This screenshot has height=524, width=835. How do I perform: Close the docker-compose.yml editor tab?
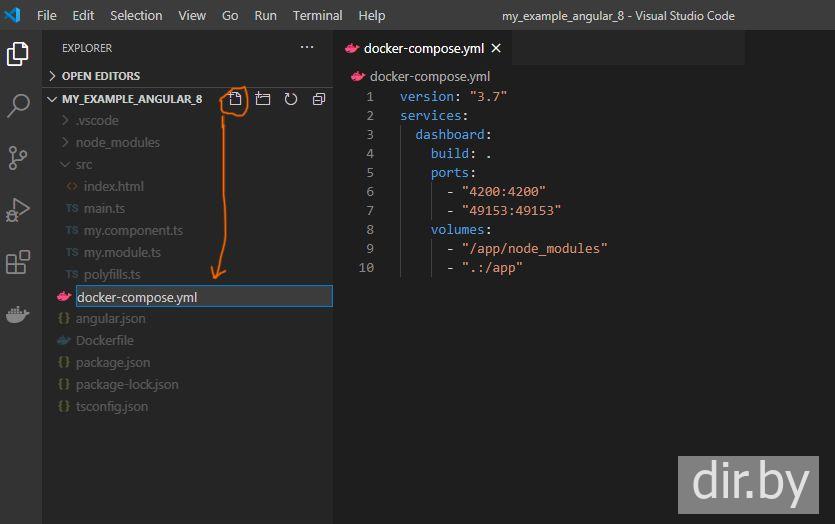(x=496, y=48)
